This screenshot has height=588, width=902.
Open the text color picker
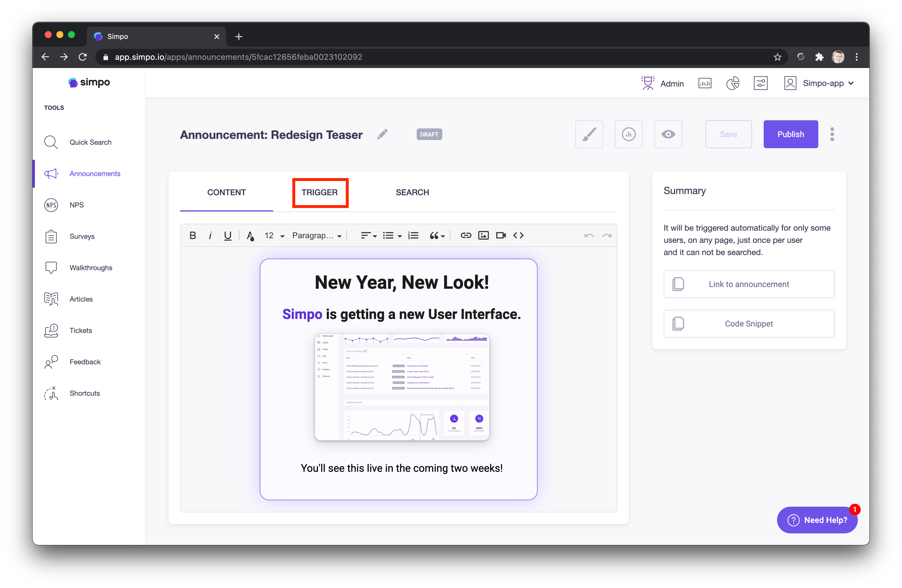point(250,236)
